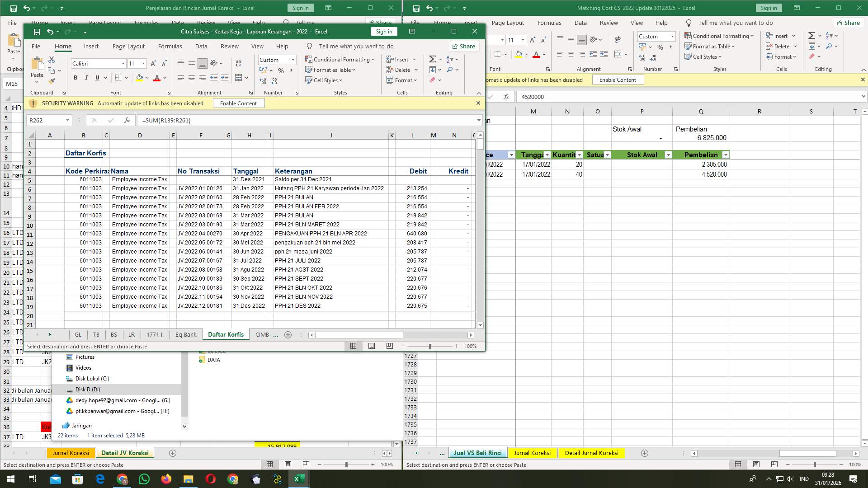Apply the Fill Color bucket icon
Viewport: 868px width, 488px height.
[139, 78]
